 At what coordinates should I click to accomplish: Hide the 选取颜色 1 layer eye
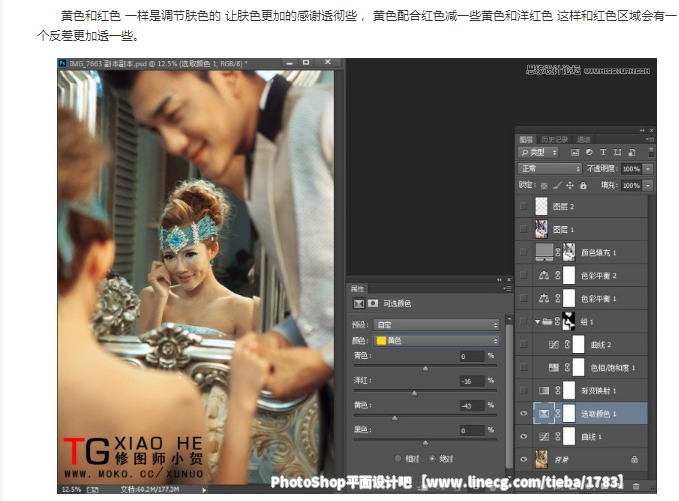523,414
